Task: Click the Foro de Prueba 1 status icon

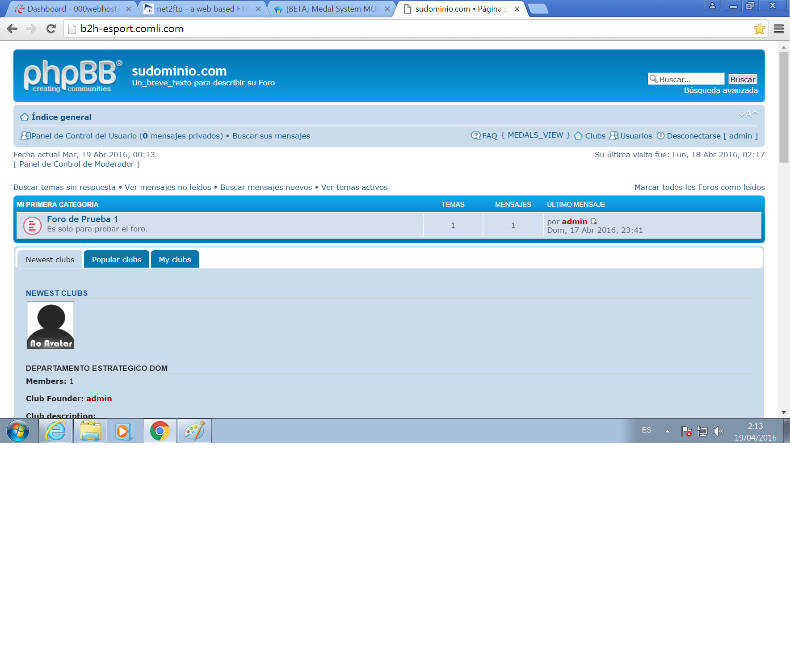Action: coord(32,226)
